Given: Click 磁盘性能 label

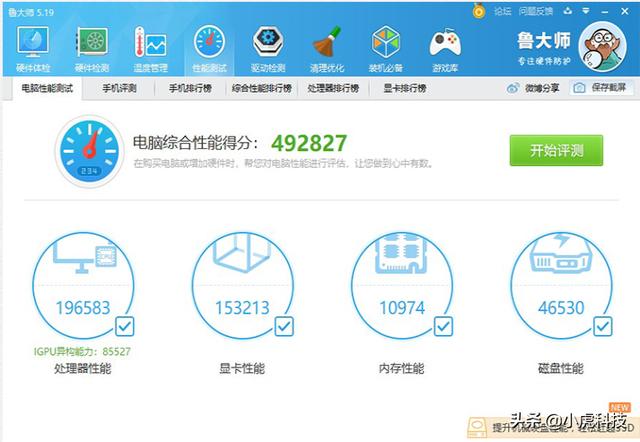Looking at the screenshot, I should tap(561, 369).
